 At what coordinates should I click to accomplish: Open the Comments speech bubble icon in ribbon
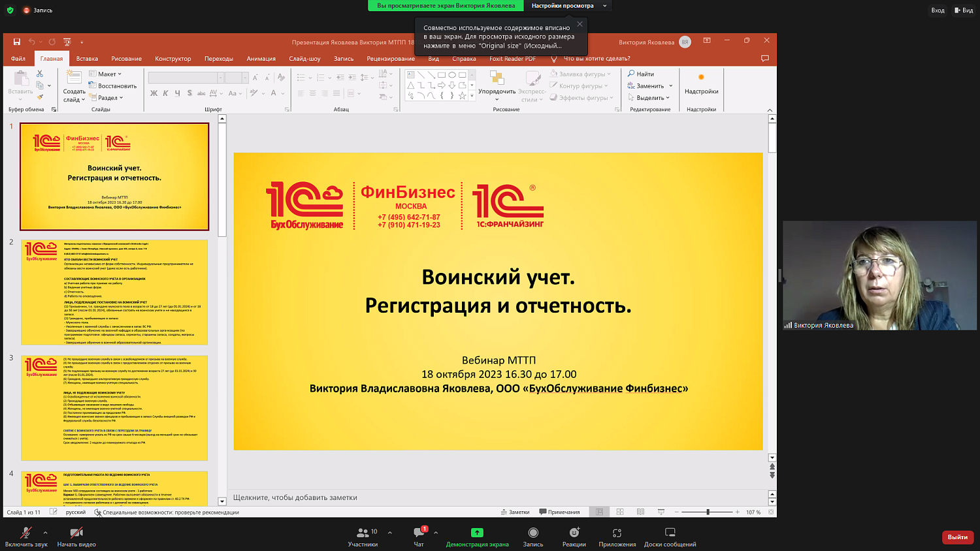(765, 58)
